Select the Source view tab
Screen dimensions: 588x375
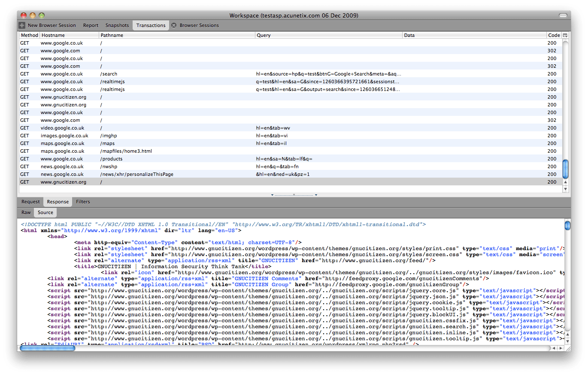click(45, 212)
